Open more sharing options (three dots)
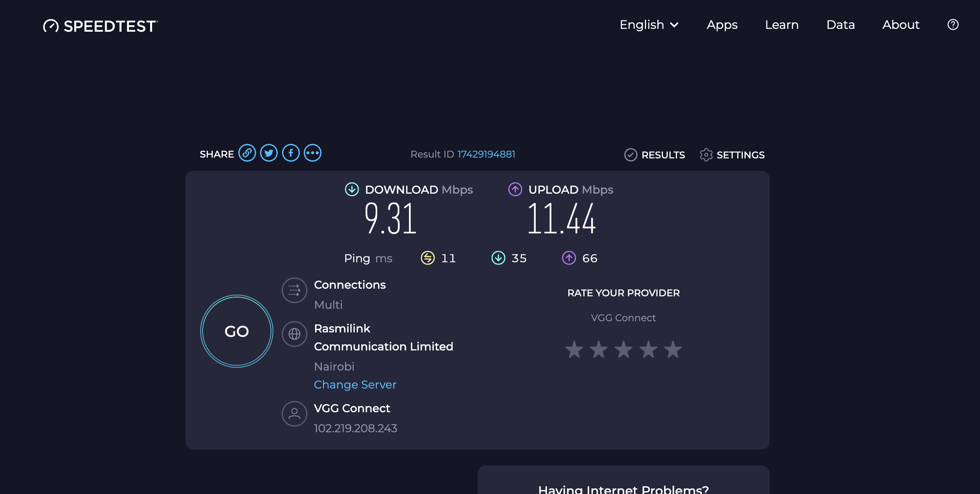The height and width of the screenshot is (494, 980). (x=313, y=153)
